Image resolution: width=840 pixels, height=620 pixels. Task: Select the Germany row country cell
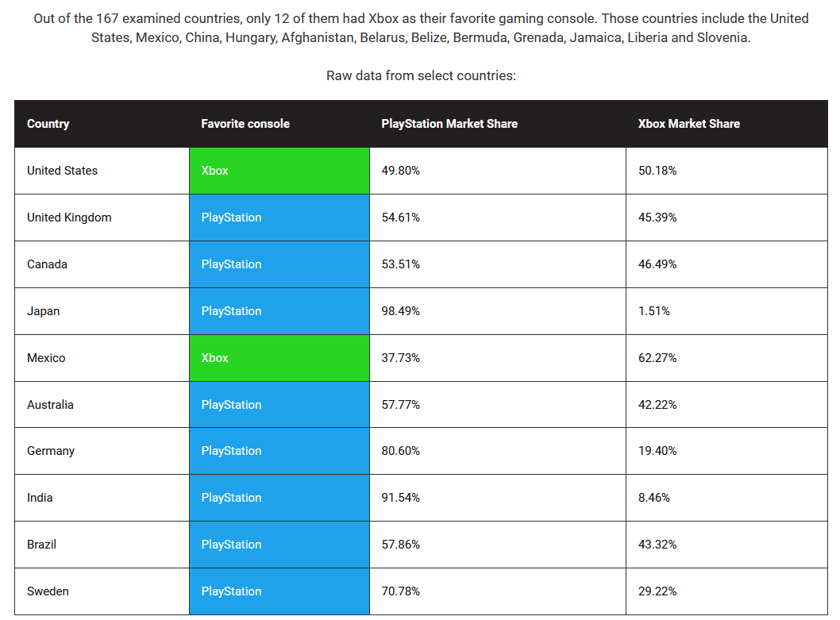[x=102, y=451]
